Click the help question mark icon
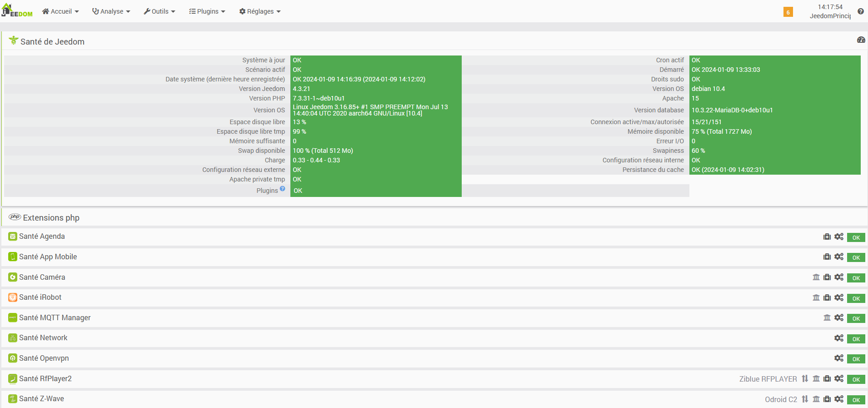The image size is (868, 408). point(861,11)
